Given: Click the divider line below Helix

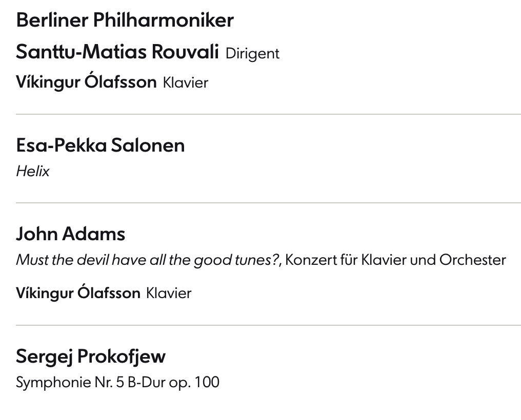Looking at the screenshot, I should [268, 203].
